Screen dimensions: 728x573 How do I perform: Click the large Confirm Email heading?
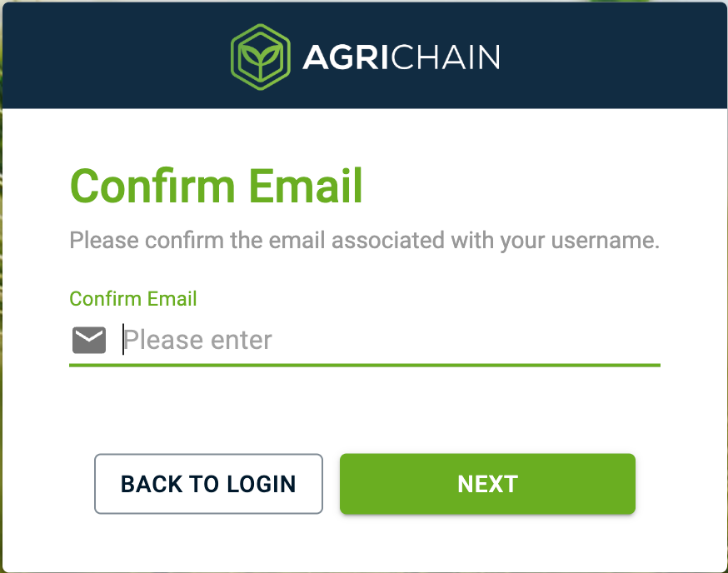217,186
